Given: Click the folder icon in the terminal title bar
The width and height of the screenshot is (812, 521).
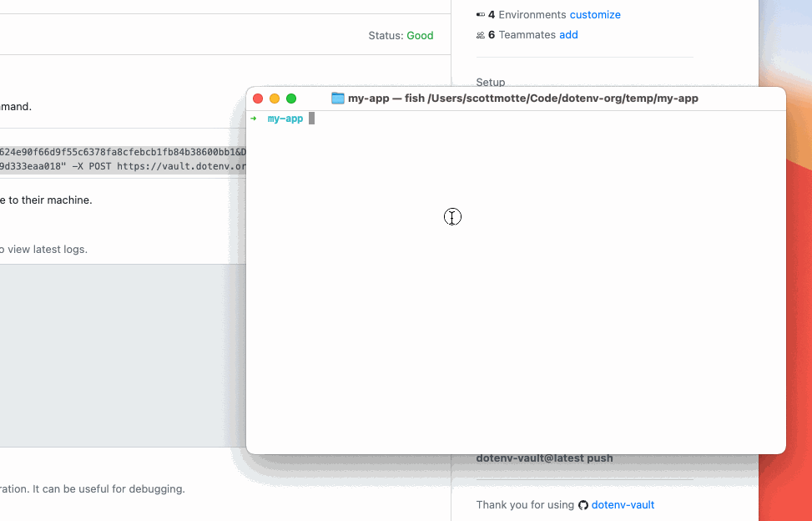Looking at the screenshot, I should tap(338, 98).
